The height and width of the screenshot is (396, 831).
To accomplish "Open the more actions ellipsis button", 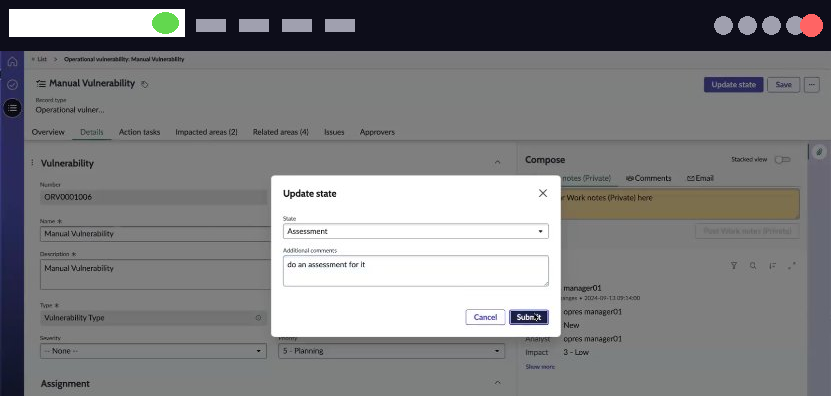I will click(811, 84).
